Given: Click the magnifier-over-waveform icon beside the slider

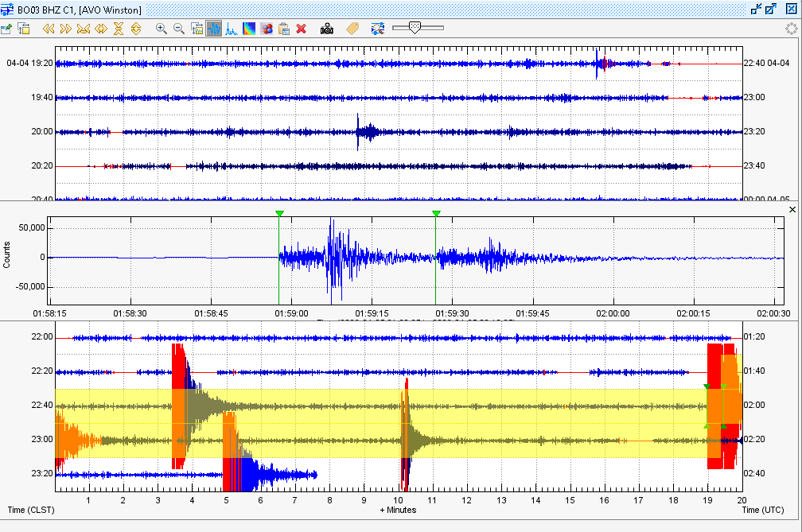Looking at the screenshot, I should coord(377,29).
